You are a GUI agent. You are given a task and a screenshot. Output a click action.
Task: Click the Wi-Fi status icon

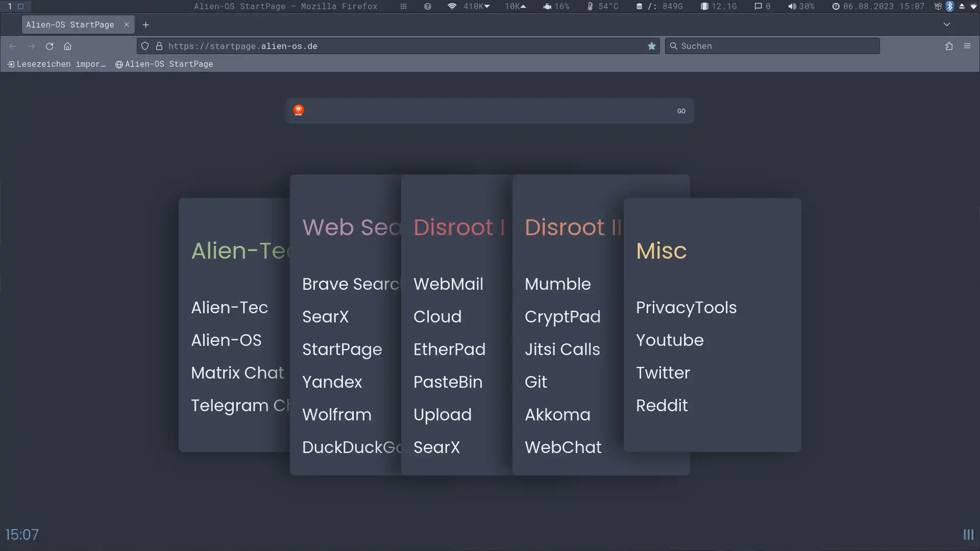[452, 6]
